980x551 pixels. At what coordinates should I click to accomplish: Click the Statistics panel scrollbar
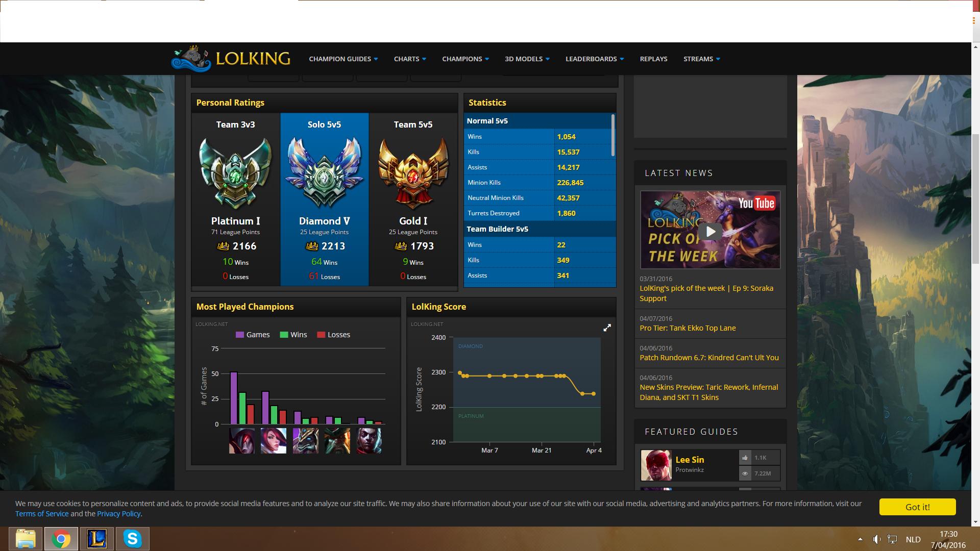[x=613, y=135]
